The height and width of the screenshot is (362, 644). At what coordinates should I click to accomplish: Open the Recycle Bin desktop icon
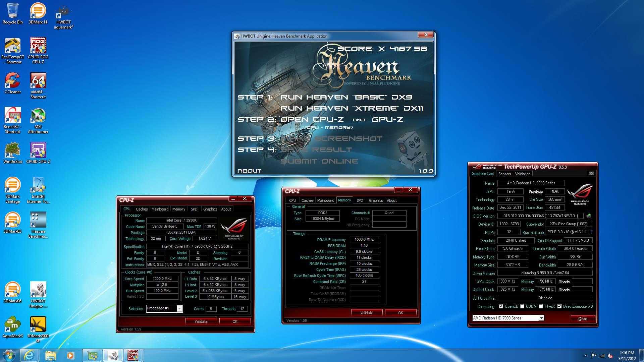click(x=13, y=13)
